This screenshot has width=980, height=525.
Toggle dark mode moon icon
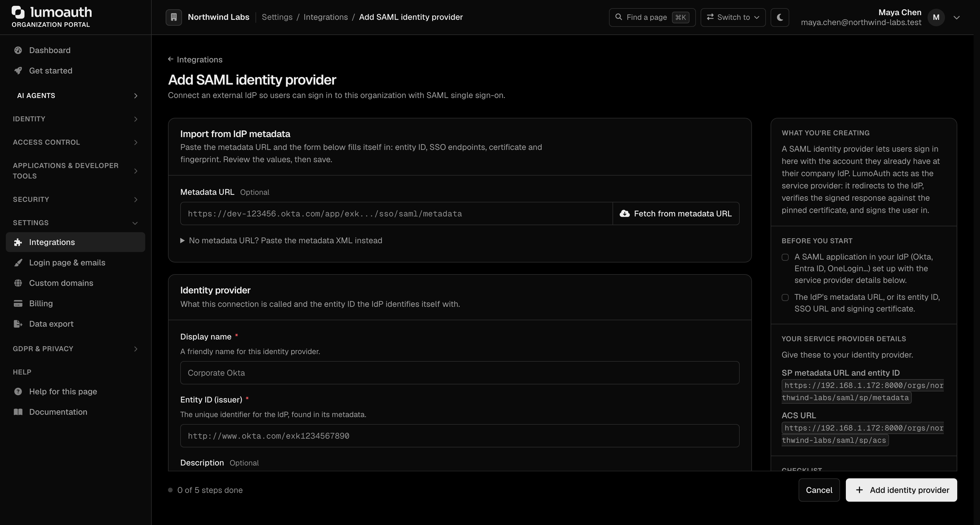(780, 17)
